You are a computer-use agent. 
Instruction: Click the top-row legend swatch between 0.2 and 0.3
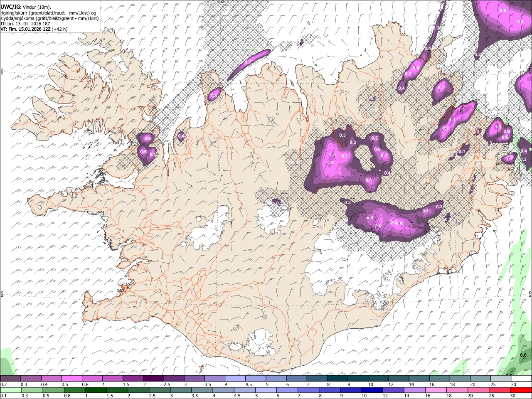[x=11, y=379]
